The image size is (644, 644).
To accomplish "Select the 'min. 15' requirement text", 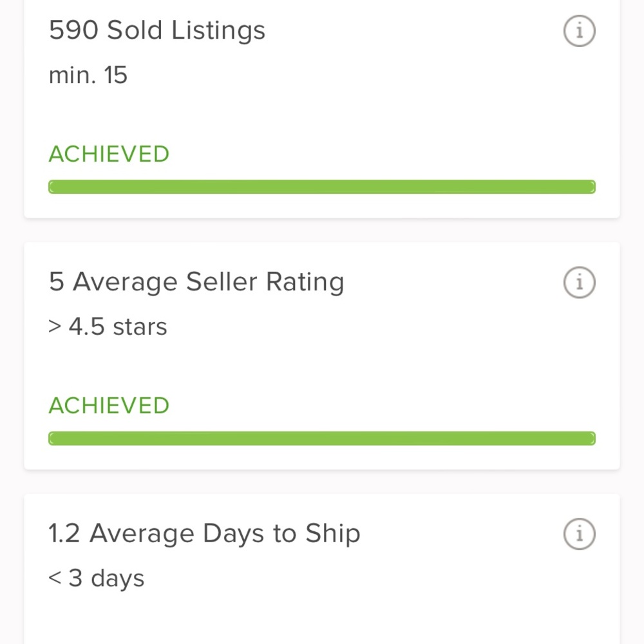I will point(88,75).
